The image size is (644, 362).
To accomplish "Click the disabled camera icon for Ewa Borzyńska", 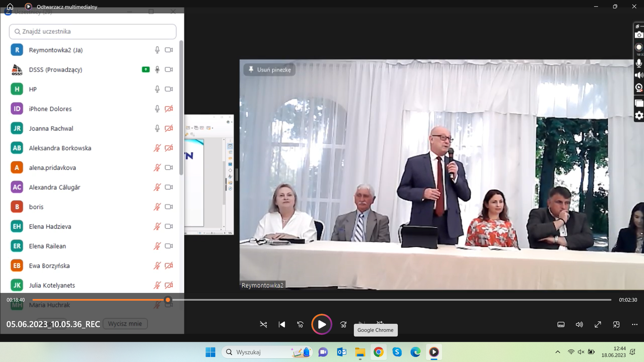I will [169, 265].
